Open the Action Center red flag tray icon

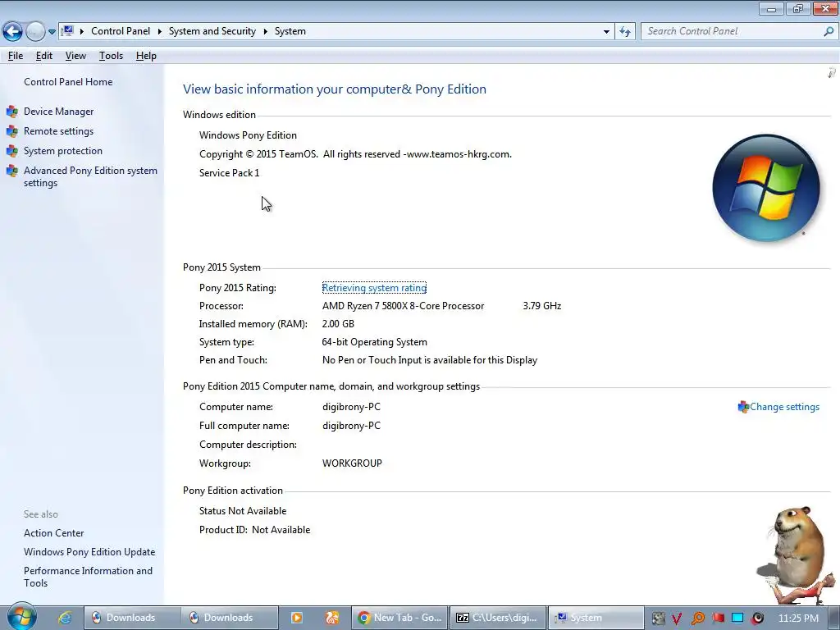[x=718, y=619]
